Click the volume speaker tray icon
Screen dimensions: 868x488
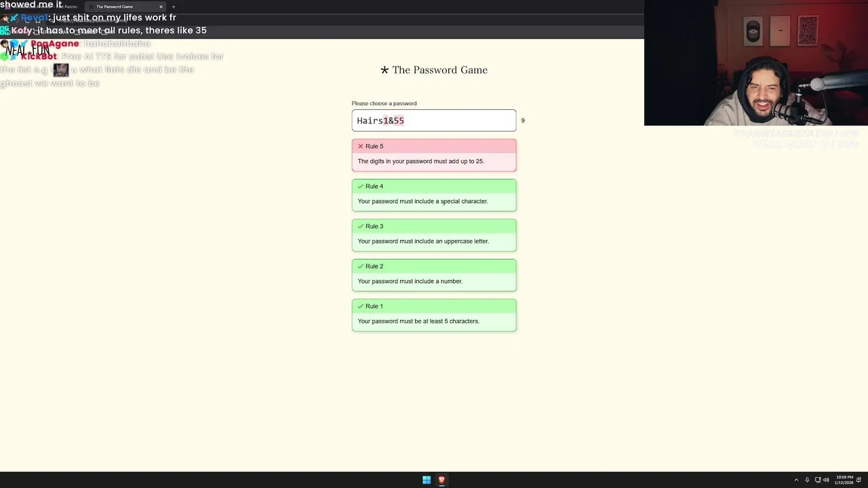[826, 480]
